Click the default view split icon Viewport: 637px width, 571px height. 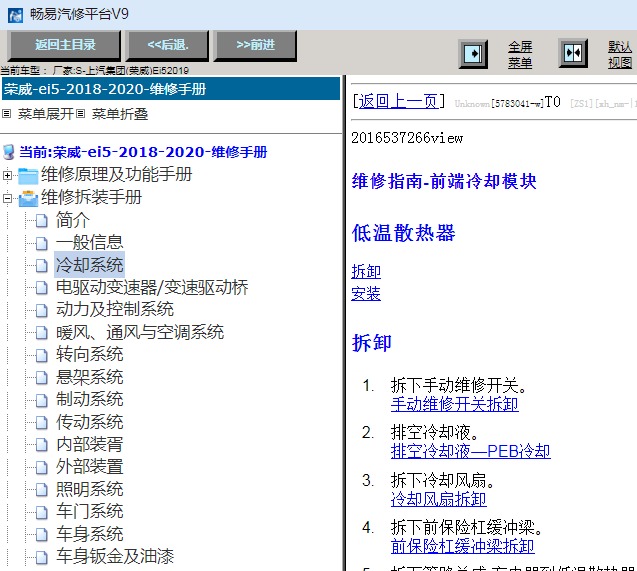click(573, 53)
